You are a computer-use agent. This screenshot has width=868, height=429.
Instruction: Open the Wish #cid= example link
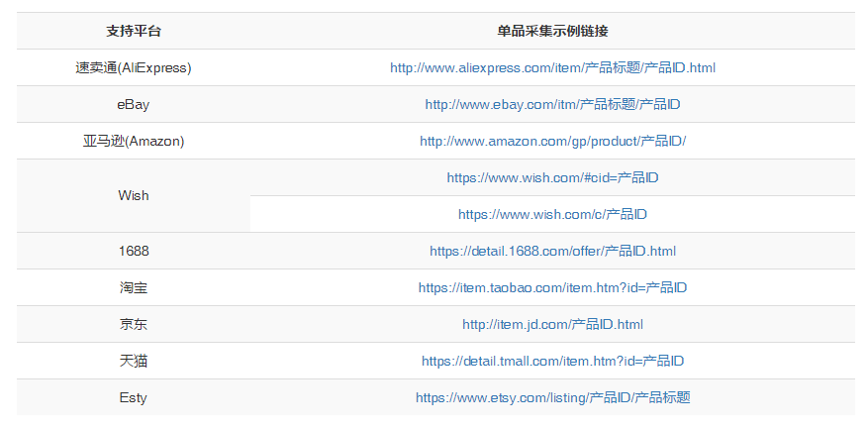point(552,177)
